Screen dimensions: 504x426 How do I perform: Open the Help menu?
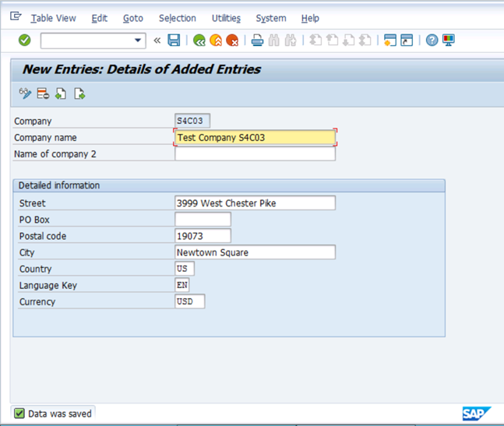pos(310,19)
